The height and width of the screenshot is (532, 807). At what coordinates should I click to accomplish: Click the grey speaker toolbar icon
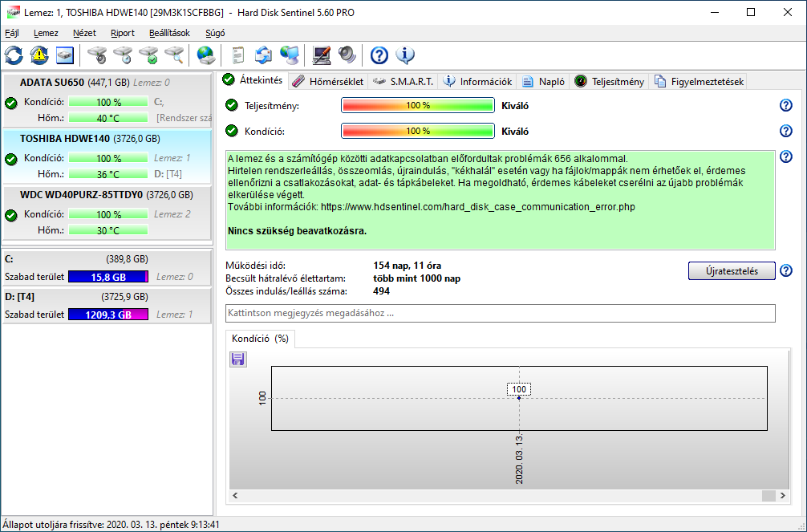(347, 55)
